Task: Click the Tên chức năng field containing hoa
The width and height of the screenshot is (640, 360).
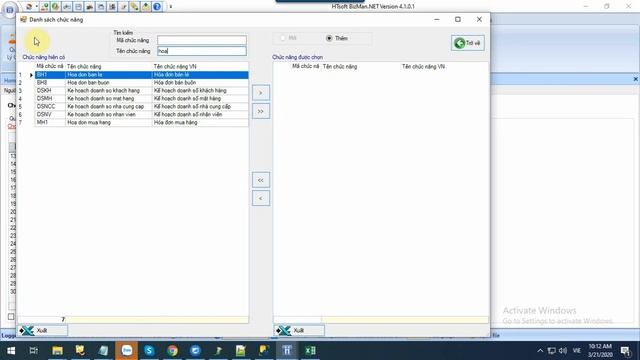Action: tap(202, 51)
